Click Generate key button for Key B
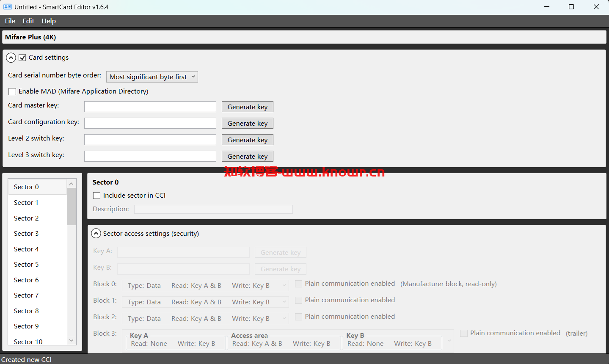This screenshot has height=364, width=609. (x=281, y=269)
